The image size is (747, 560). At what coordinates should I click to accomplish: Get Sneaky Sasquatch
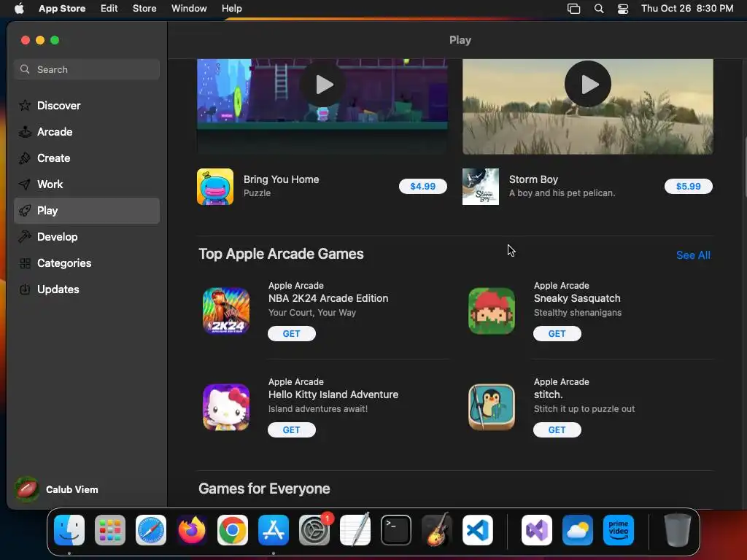click(557, 334)
